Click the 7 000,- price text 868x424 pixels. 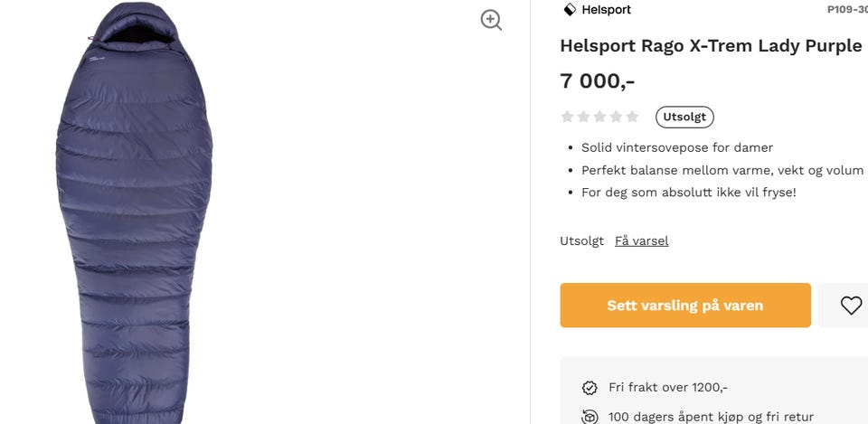pos(598,80)
